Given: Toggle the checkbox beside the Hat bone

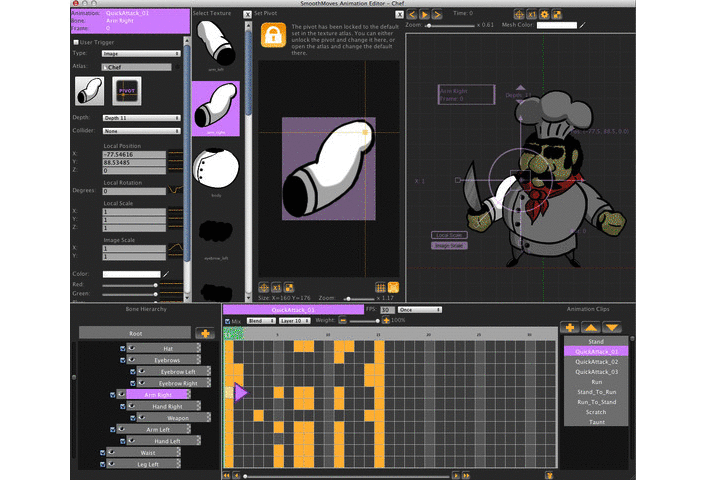Looking at the screenshot, I should [122, 349].
